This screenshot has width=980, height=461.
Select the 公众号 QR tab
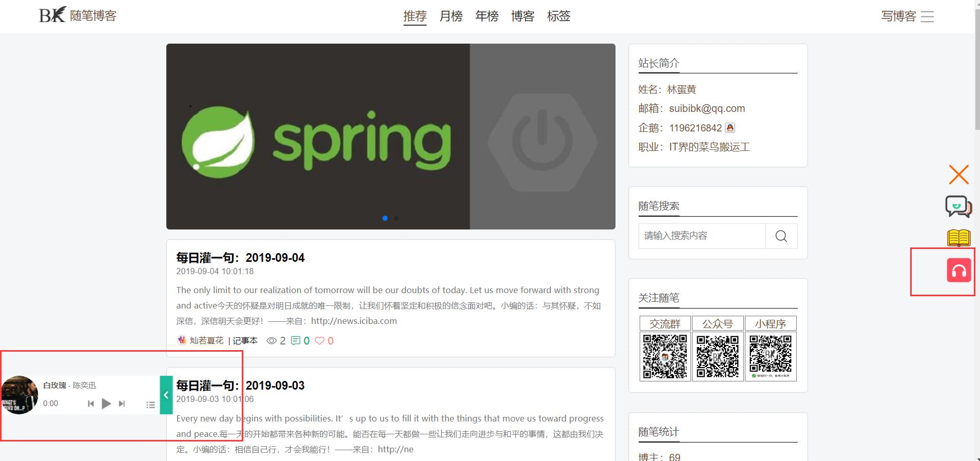718,323
